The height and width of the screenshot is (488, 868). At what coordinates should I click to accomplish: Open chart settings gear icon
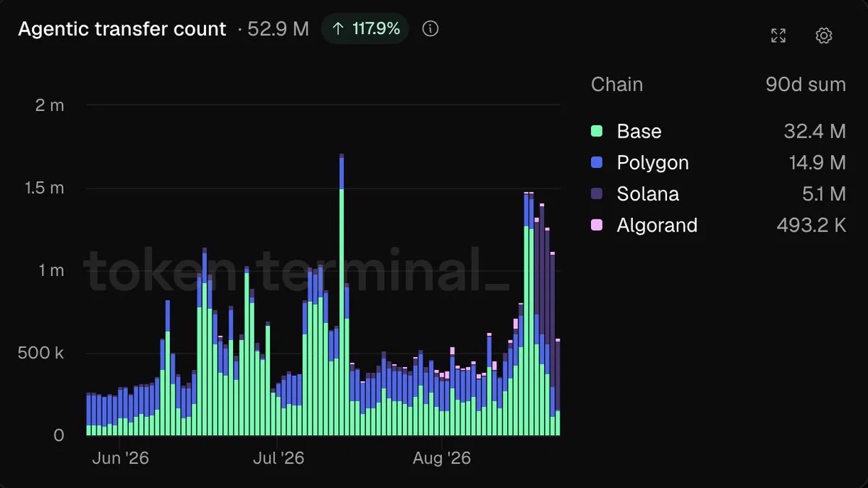[824, 35]
